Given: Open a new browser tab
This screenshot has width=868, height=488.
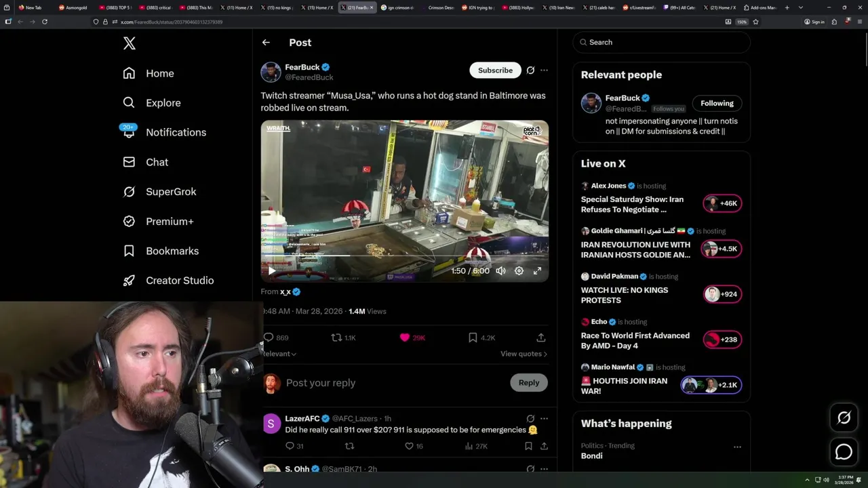Looking at the screenshot, I should 787,7.
